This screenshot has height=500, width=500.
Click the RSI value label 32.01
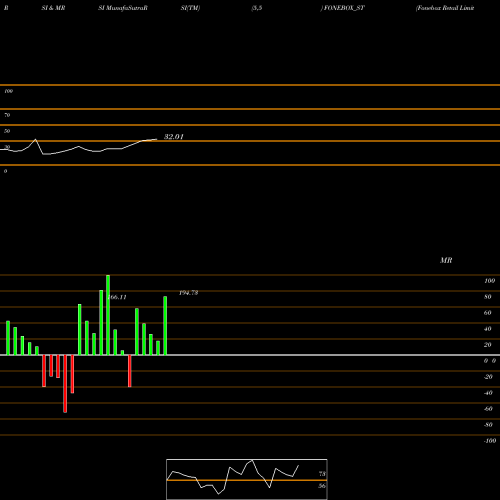point(174,137)
